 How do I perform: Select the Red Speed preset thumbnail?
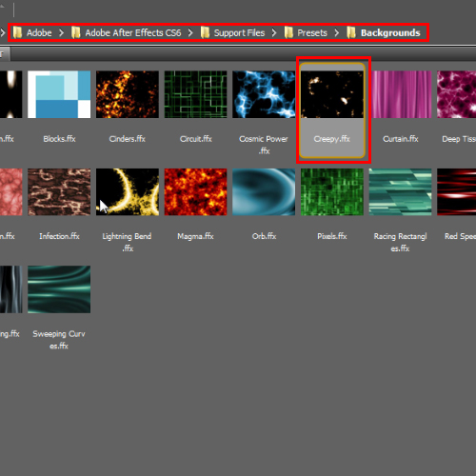click(x=456, y=191)
